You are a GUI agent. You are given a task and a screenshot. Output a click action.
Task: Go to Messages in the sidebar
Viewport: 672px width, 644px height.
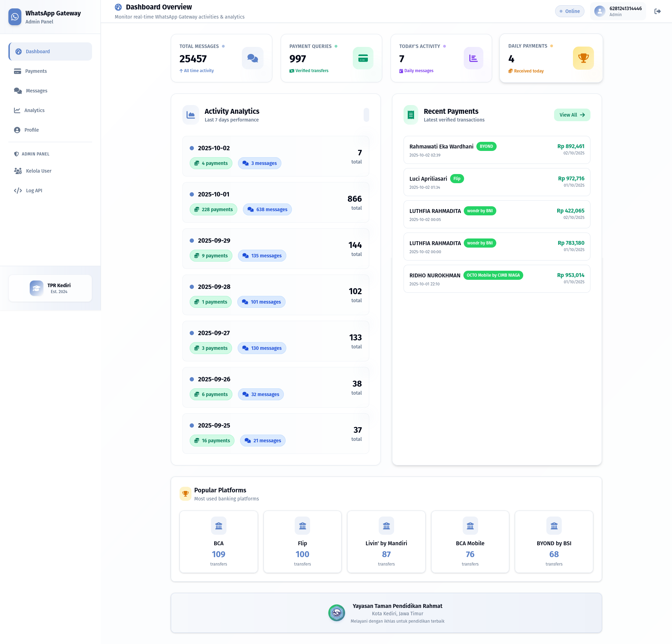[x=36, y=91]
